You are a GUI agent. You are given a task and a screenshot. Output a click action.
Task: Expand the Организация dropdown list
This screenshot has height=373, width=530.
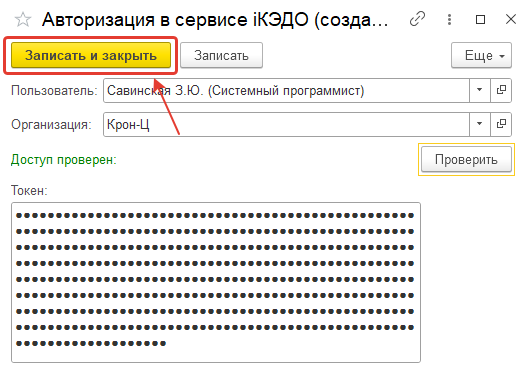(479, 124)
